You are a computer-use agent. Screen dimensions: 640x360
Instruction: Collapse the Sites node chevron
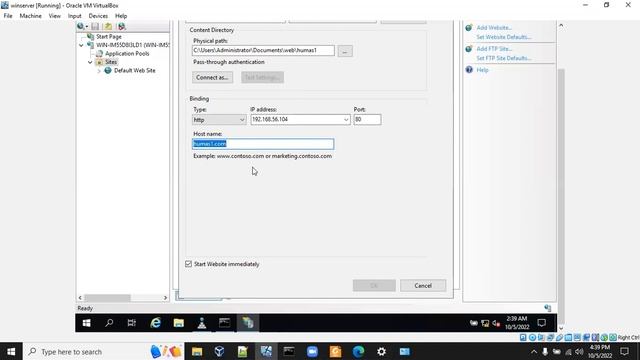[x=90, y=62]
